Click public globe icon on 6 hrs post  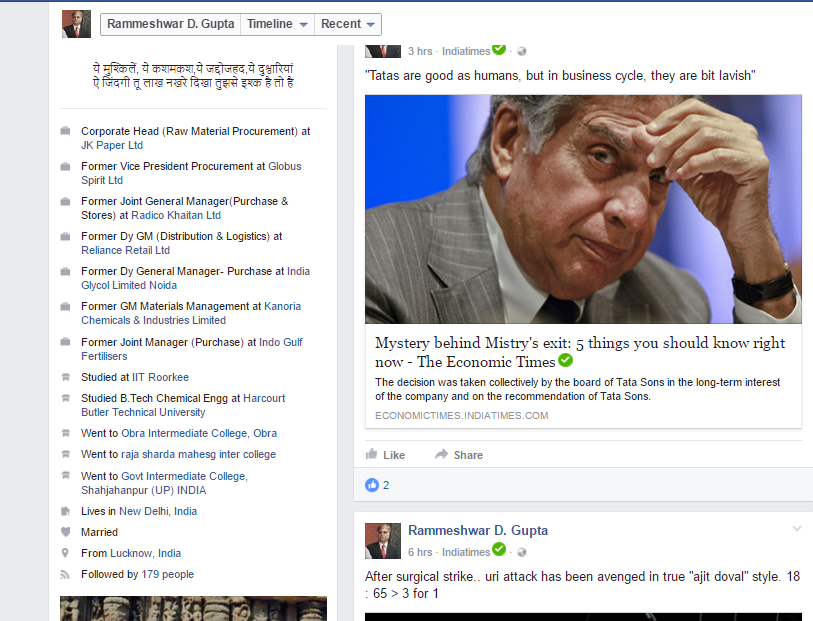[522, 553]
